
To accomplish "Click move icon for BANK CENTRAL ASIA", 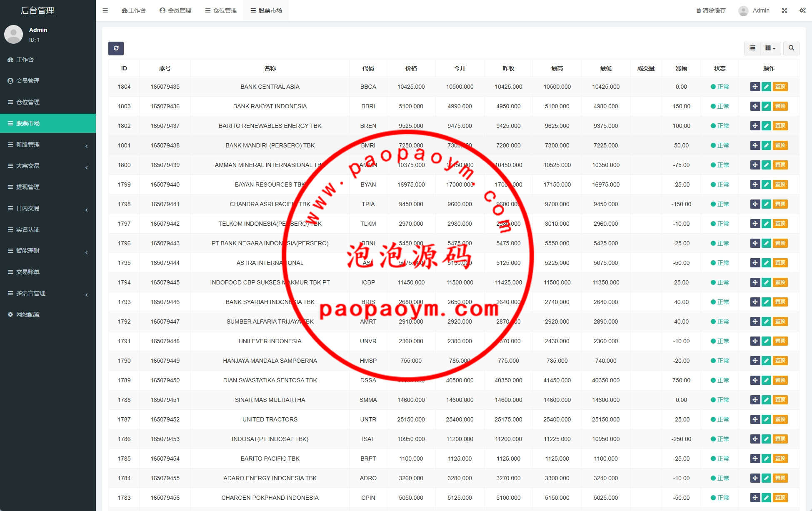I will pos(755,87).
